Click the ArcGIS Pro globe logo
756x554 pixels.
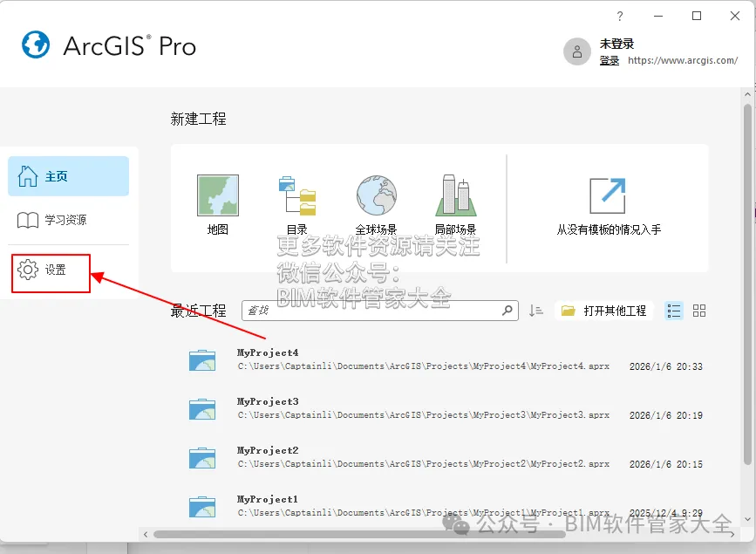(x=36, y=44)
